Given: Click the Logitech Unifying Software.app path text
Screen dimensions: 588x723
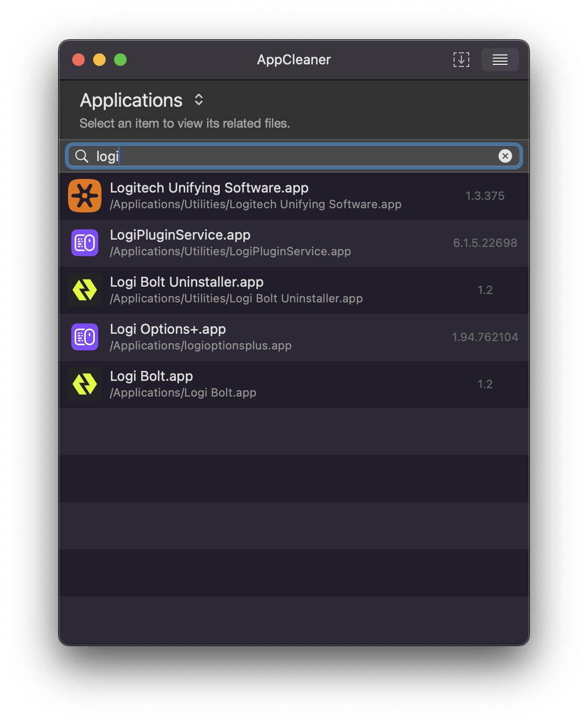Looking at the screenshot, I should click(256, 205).
